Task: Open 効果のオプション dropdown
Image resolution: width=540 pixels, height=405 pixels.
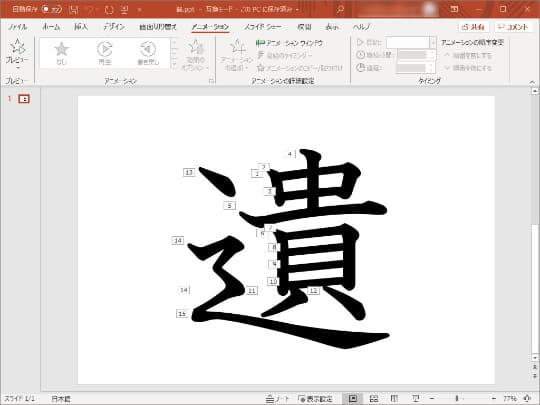Action: tap(195, 55)
